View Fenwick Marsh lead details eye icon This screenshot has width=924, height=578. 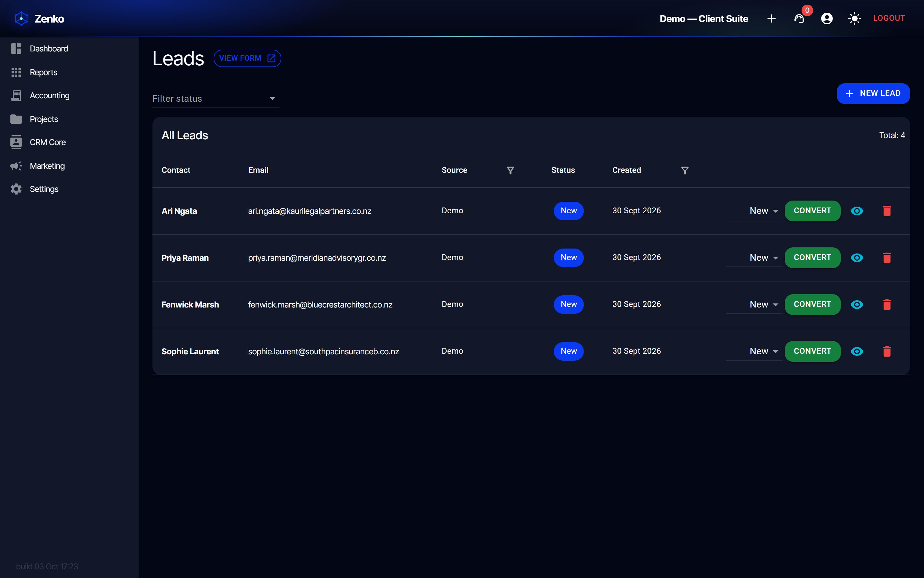857,305
